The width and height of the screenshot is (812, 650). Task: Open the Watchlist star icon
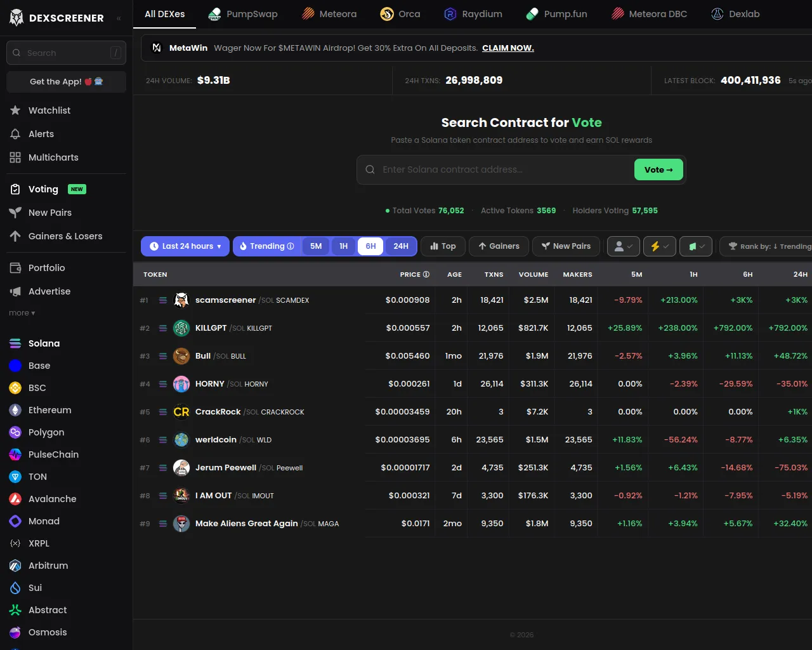(15, 110)
